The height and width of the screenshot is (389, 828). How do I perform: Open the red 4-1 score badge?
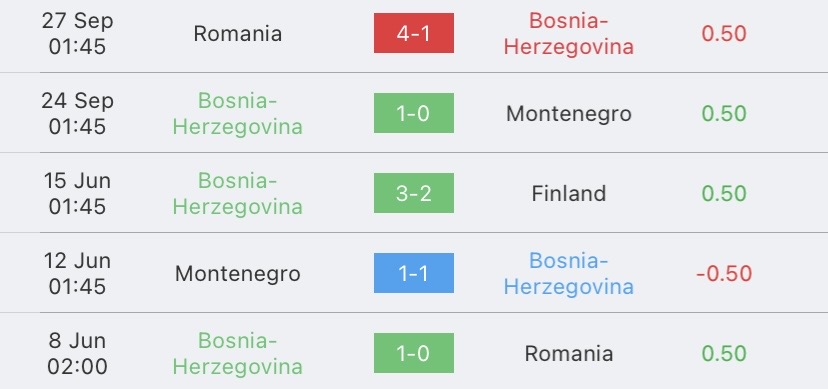click(x=413, y=33)
